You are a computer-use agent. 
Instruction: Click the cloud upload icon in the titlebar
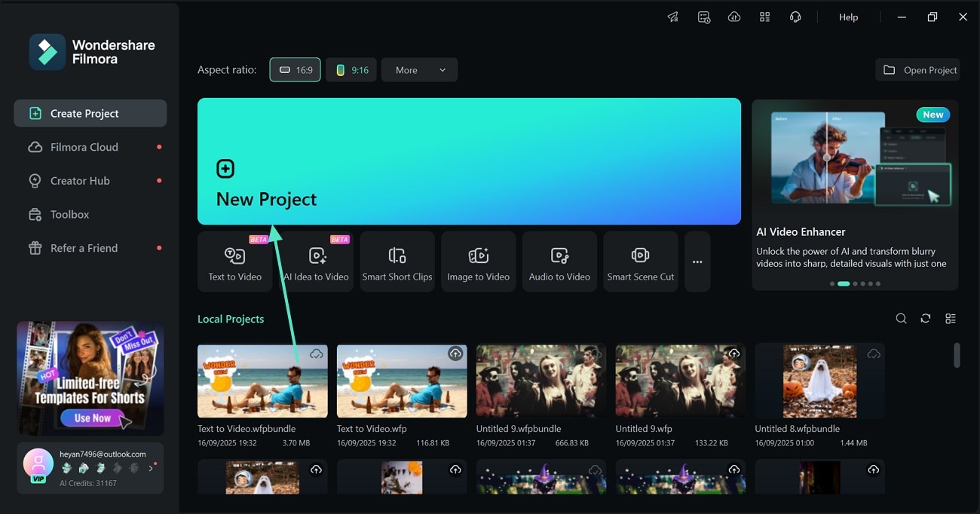734,17
